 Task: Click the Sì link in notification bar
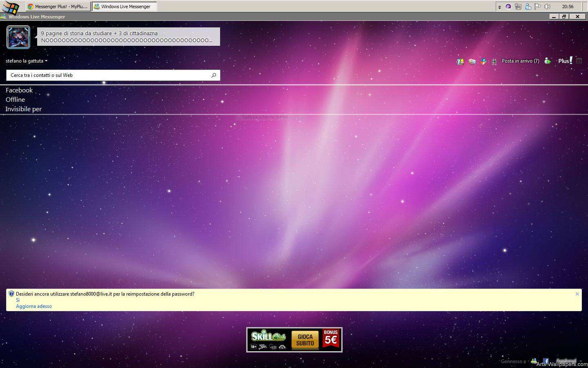[18, 300]
